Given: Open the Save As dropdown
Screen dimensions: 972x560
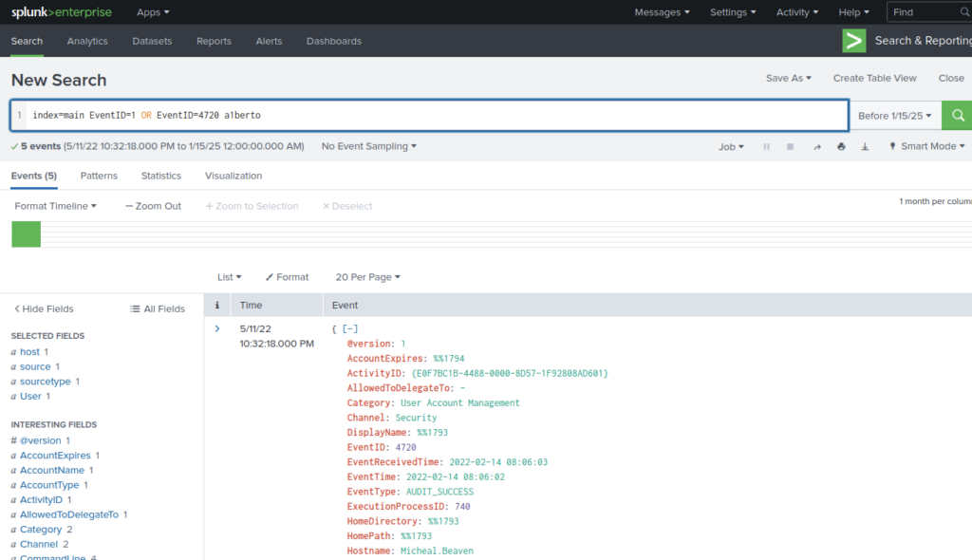Looking at the screenshot, I should (x=788, y=78).
